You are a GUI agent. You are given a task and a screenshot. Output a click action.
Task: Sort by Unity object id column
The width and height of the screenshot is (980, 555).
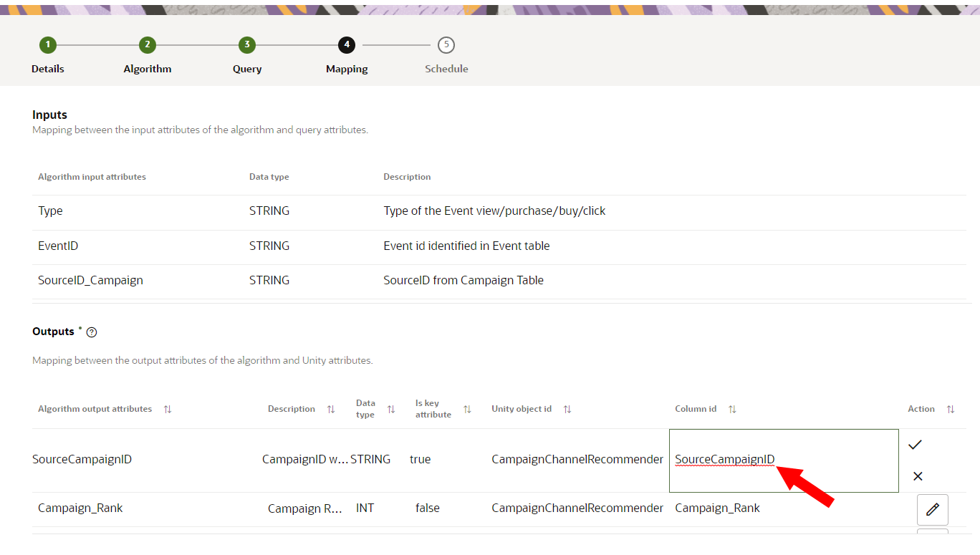click(567, 409)
